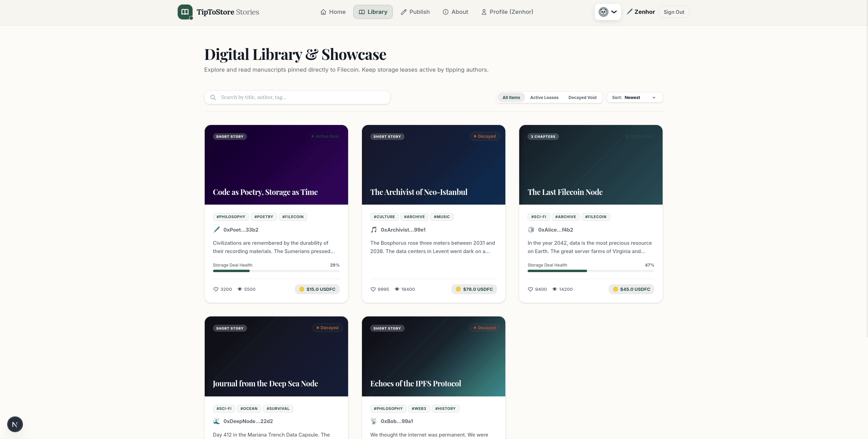Open Echoes of the IPFS Protocol cover
Image resolution: width=868 pixels, height=439 pixels.
433,356
